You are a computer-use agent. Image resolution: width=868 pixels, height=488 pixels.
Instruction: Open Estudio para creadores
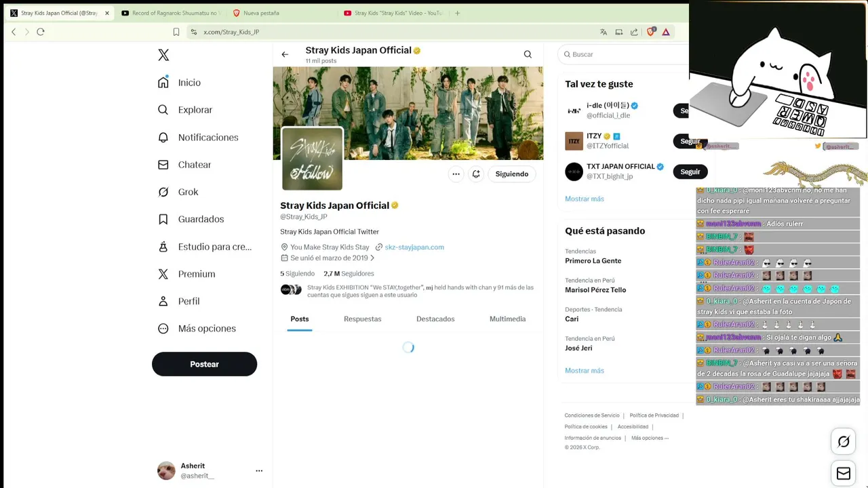click(205, 247)
